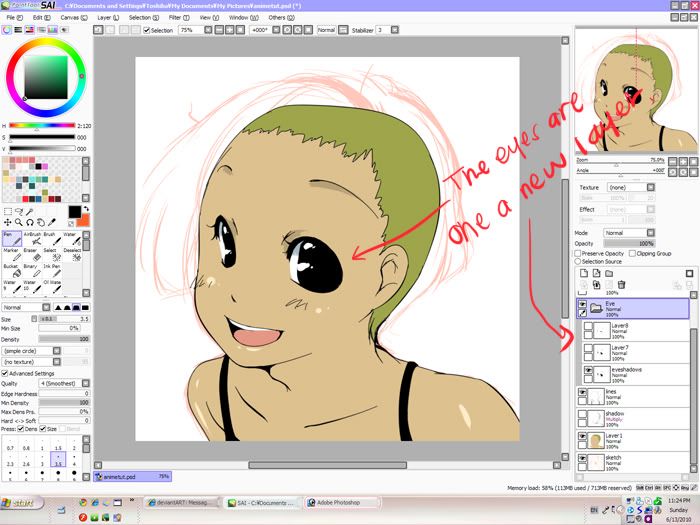Create a new layer folder

pos(609,273)
